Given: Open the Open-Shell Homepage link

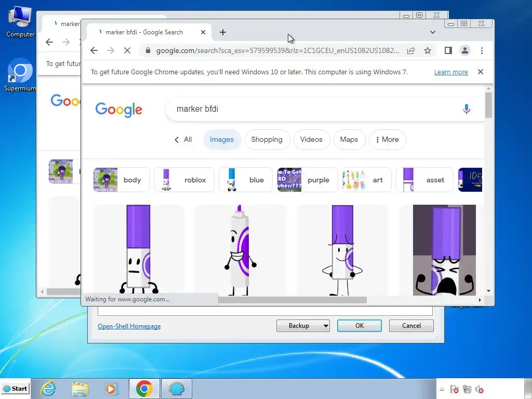Looking at the screenshot, I should tap(129, 326).
